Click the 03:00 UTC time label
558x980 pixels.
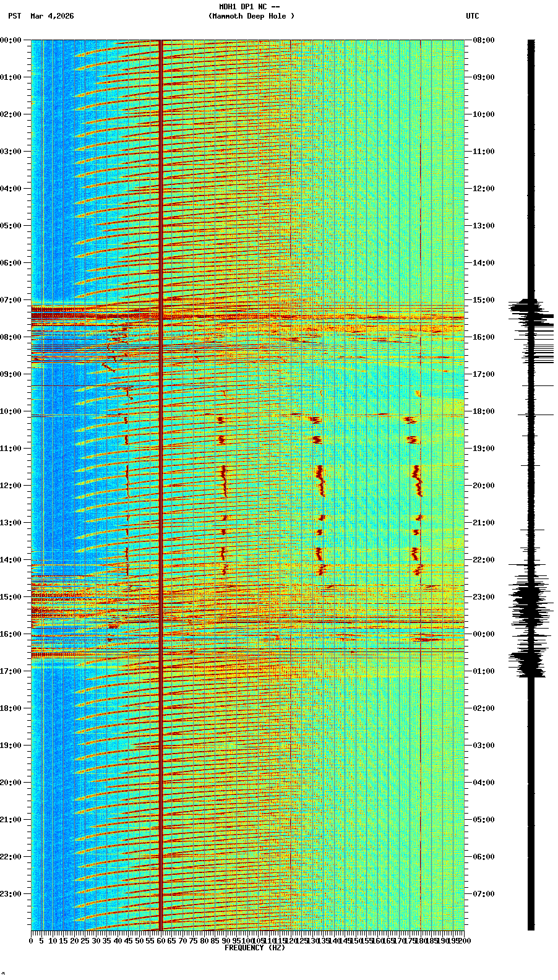[x=484, y=746]
